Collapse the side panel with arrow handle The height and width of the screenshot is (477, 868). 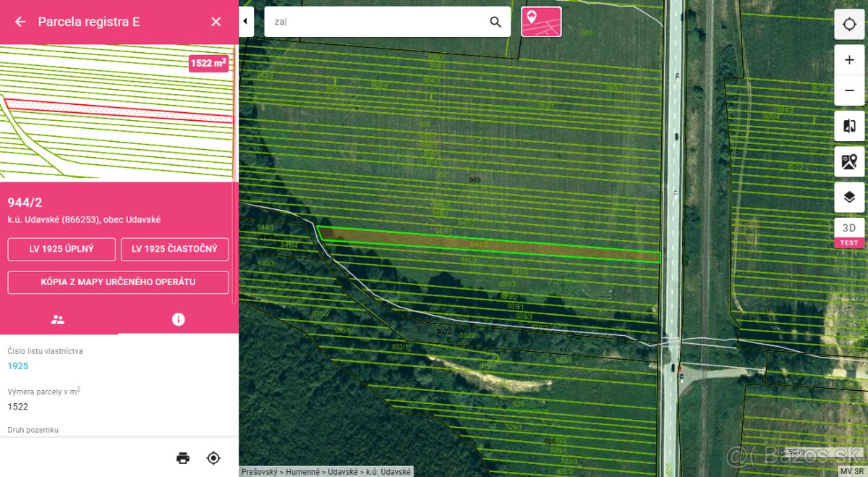245,22
